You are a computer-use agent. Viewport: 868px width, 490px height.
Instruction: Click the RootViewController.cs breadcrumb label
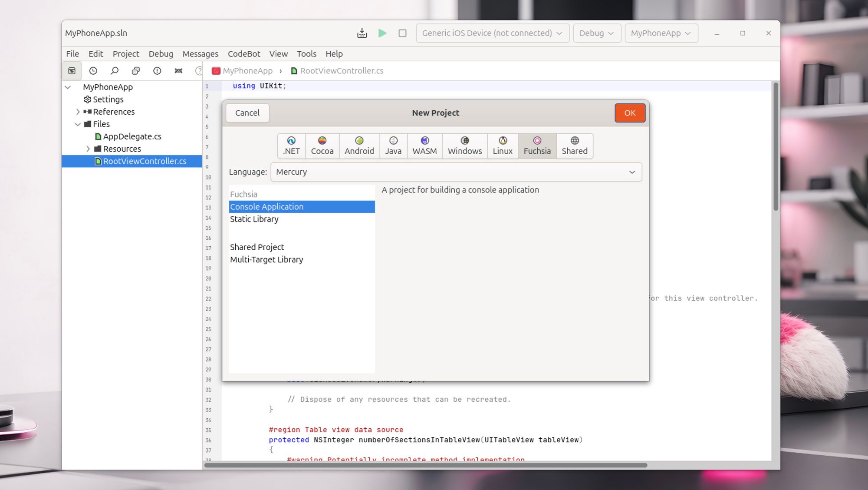(342, 71)
